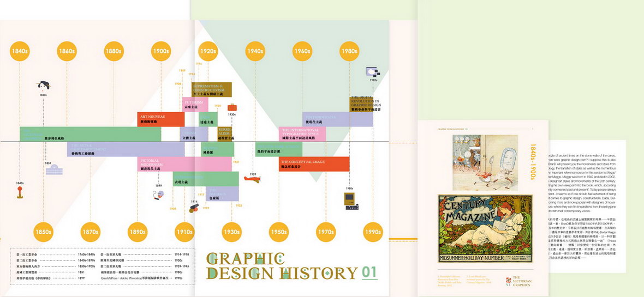Click The Victorian Graphics caption text
The width and height of the screenshot is (644, 297).
tap(522, 281)
